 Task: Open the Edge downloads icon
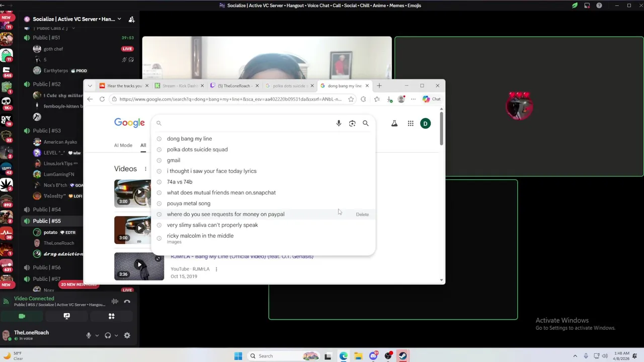pyautogui.click(x=389, y=99)
